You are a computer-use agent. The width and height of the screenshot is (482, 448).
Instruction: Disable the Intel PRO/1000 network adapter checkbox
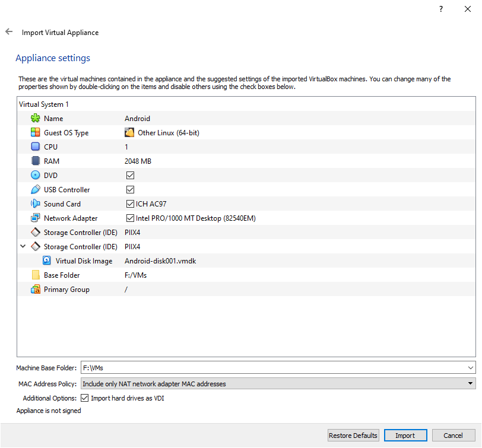point(131,218)
